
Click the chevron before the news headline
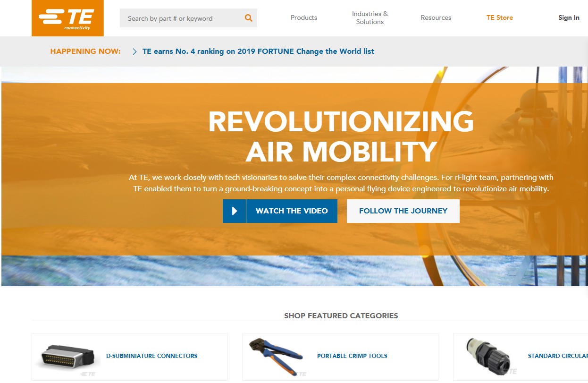pos(134,51)
